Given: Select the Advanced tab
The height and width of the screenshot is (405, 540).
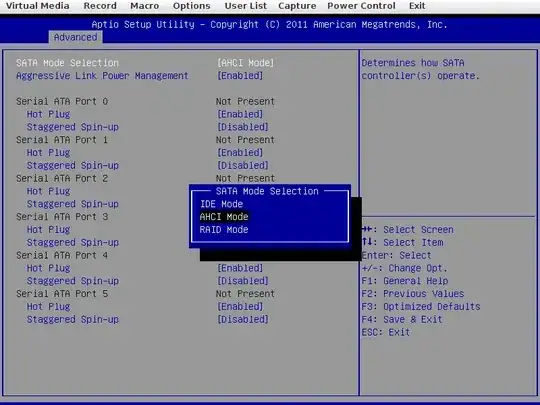Looking at the screenshot, I should coord(75,37).
